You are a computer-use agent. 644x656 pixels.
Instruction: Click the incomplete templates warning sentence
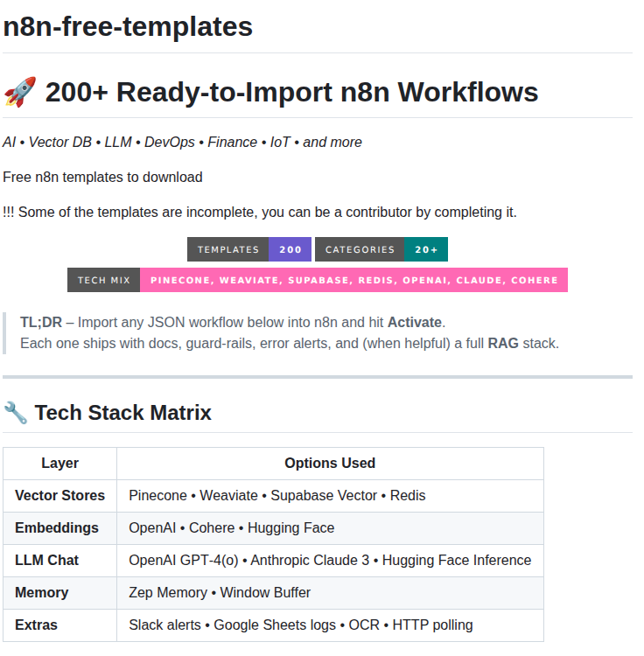[260, 213]
